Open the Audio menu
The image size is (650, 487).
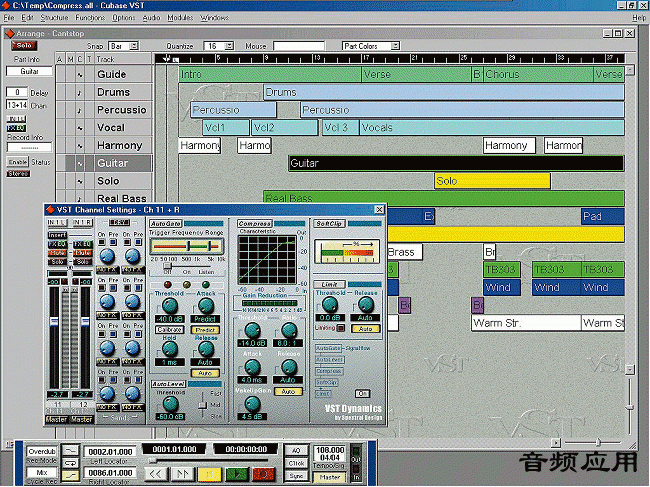pyautogui.click(x=151, y=18)
